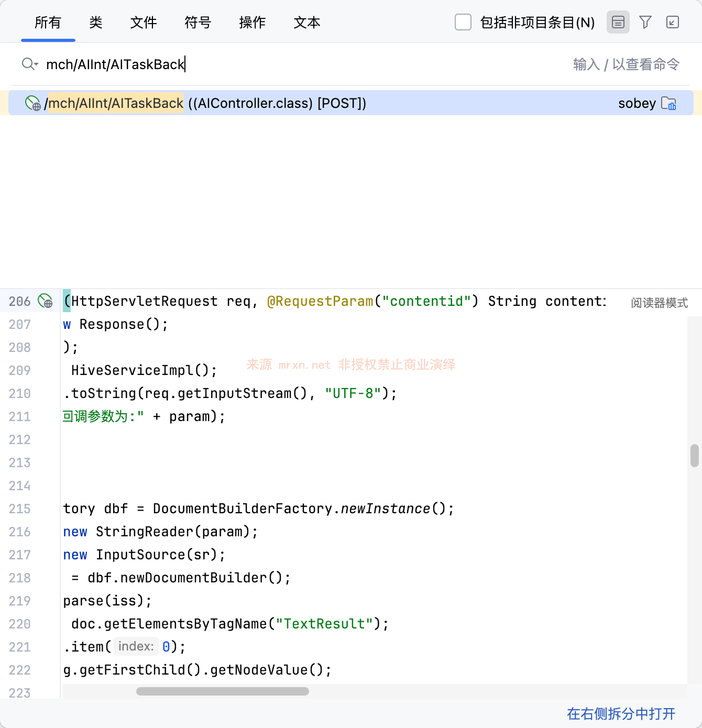The width and height of the screenshot is (702, 728).
Task: Click HiveServiceImpl() on line 209
Action: coord(140,370)
